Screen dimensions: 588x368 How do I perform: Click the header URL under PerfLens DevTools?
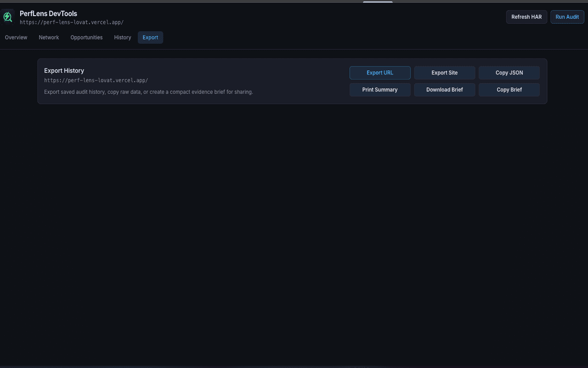click(x=72, y=22)
